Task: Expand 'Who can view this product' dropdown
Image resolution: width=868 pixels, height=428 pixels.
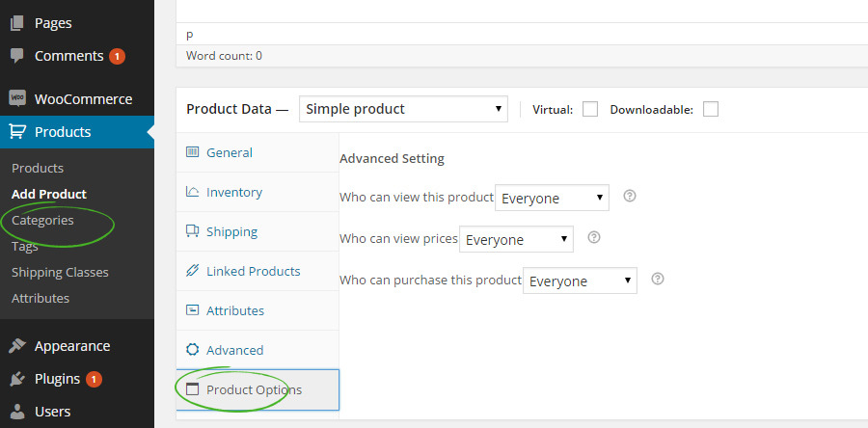Action: point(552,199)
